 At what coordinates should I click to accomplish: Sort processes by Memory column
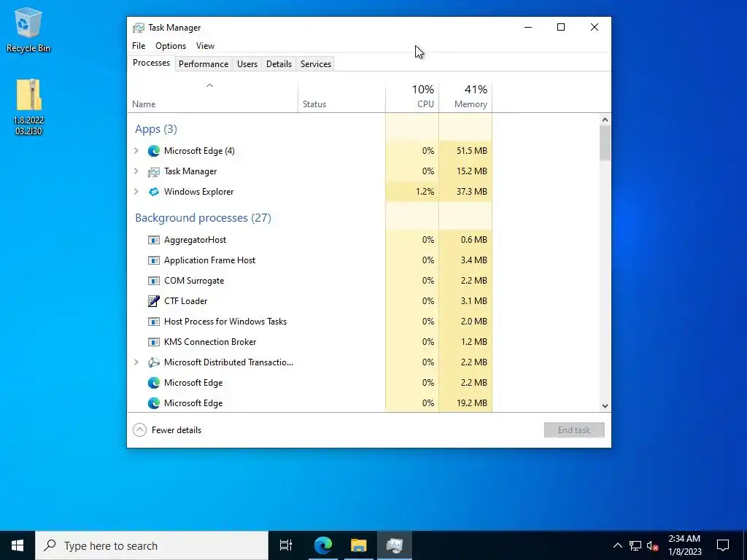coord(465,97)
